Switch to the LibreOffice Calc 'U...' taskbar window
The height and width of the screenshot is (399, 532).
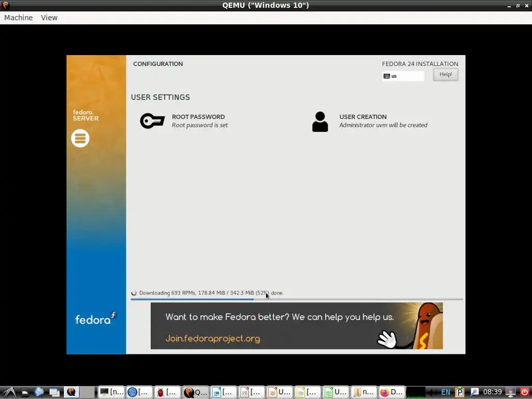click(x=336, y=392)
